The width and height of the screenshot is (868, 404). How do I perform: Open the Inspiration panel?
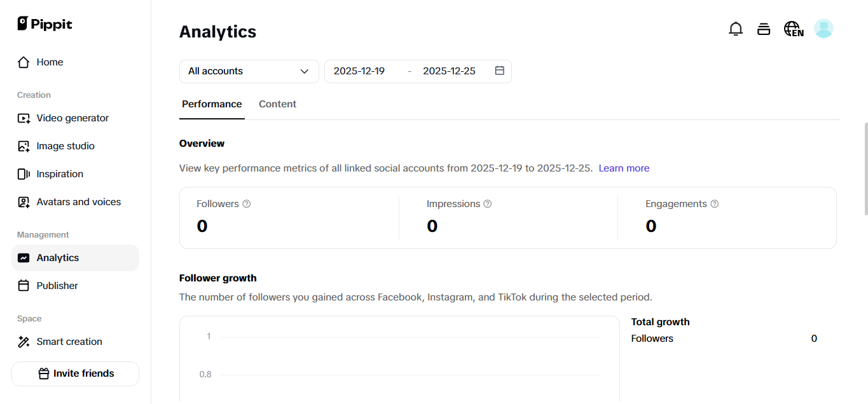(60, 173)
